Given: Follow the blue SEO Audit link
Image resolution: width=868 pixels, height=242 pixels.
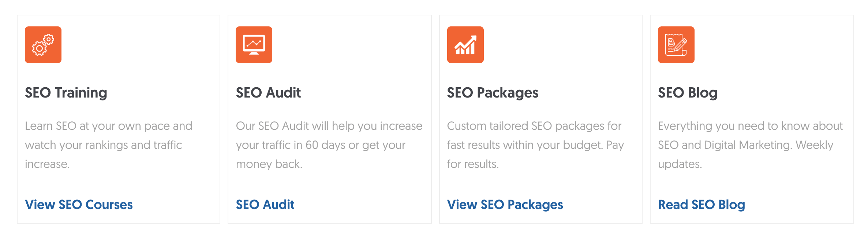Looking at the screenshot, I should (x=265, y=205).
